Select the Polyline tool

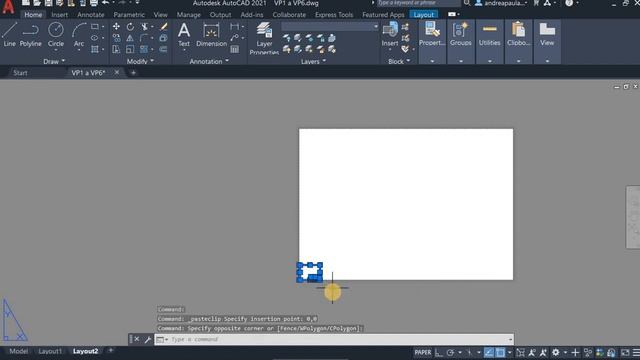31,35
